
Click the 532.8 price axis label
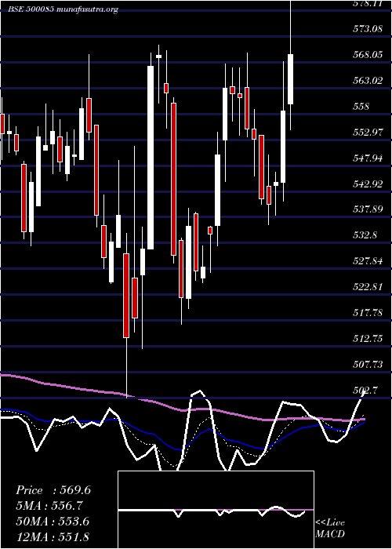(x=365, y=235)
